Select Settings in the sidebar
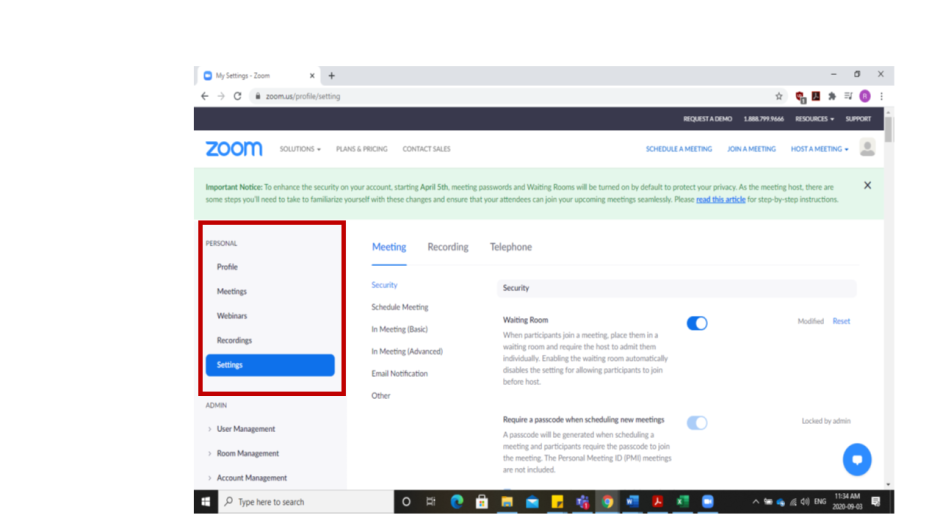The width and height of the screenshot is (940, 529). [270, 365]
